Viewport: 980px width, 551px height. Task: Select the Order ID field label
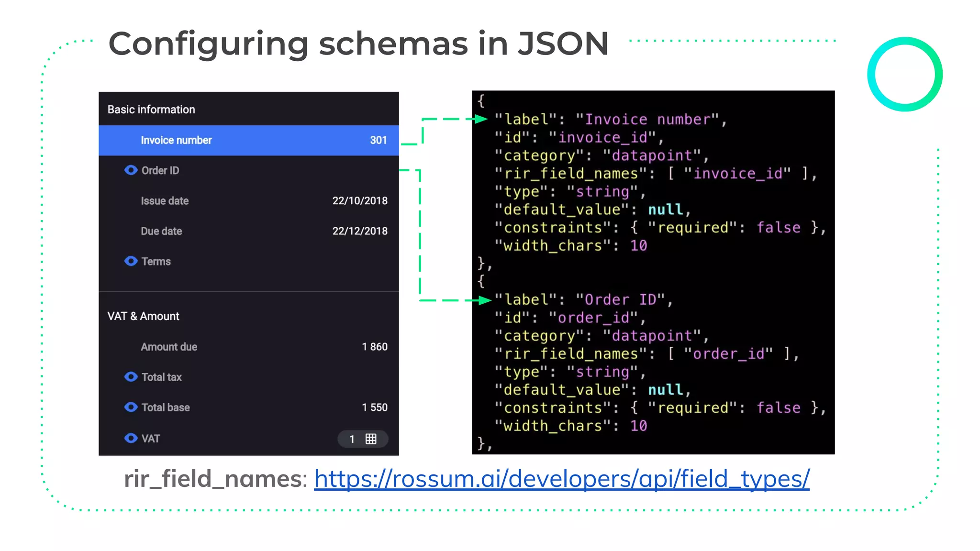click(x=160, y=170)
